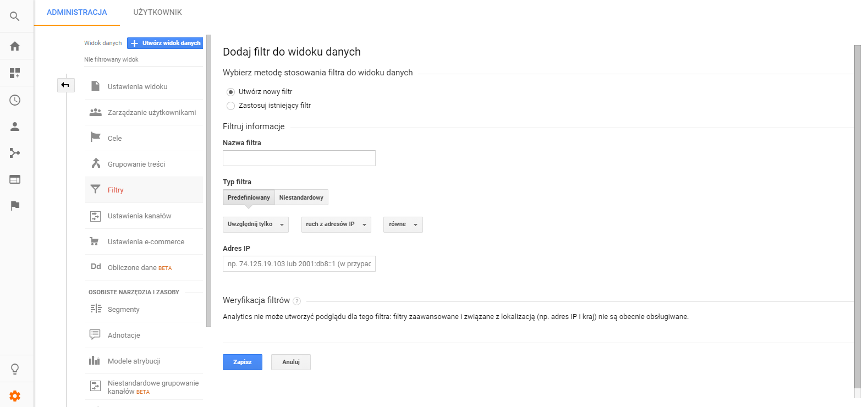Image resolution: width=868 pixels, height=407 pixels.
Task: Click the 'Nazwa filtra' text field
Action: [299, 158]
